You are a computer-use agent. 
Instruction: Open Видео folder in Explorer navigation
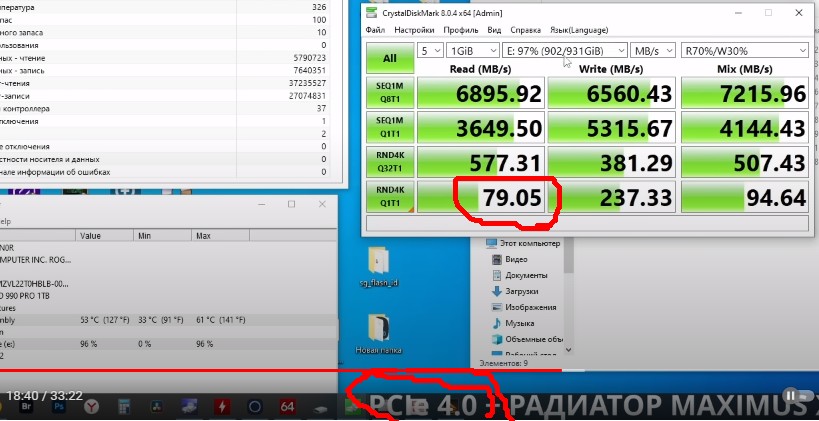(x=510, y=259)
